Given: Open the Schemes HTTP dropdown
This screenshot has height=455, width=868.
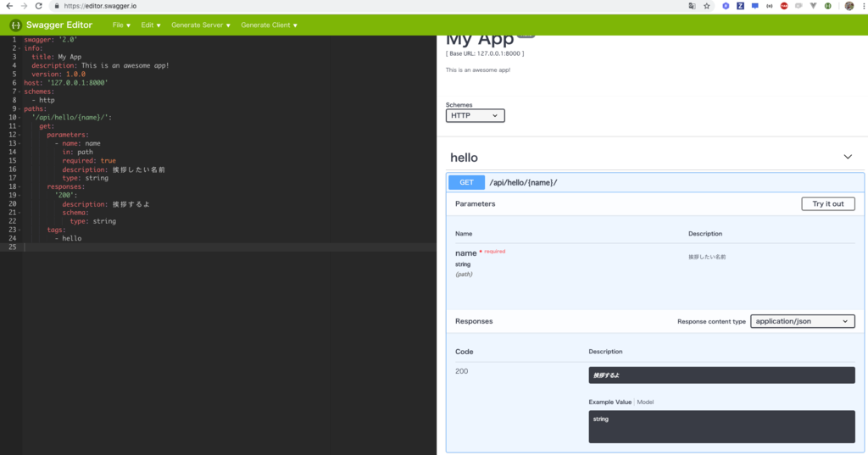Looking at the screenshot, I should 475,116.
